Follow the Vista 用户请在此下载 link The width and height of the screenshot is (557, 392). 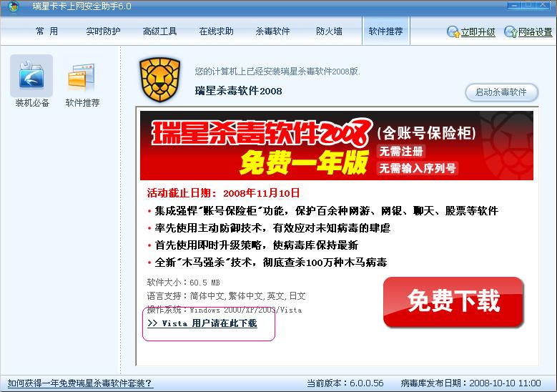click(202, 323)
